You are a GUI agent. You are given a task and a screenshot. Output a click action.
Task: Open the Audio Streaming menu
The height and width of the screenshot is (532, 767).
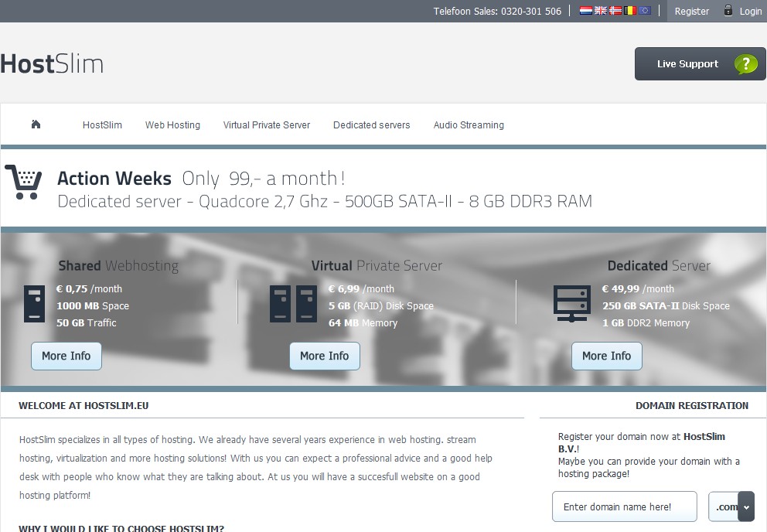469,124
